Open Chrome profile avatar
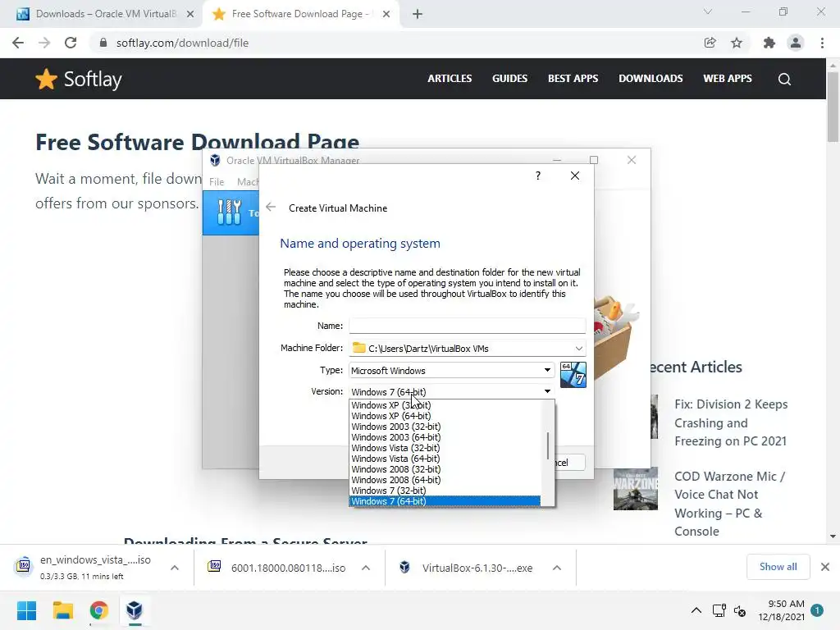840x630 pixels. point(796,43)
